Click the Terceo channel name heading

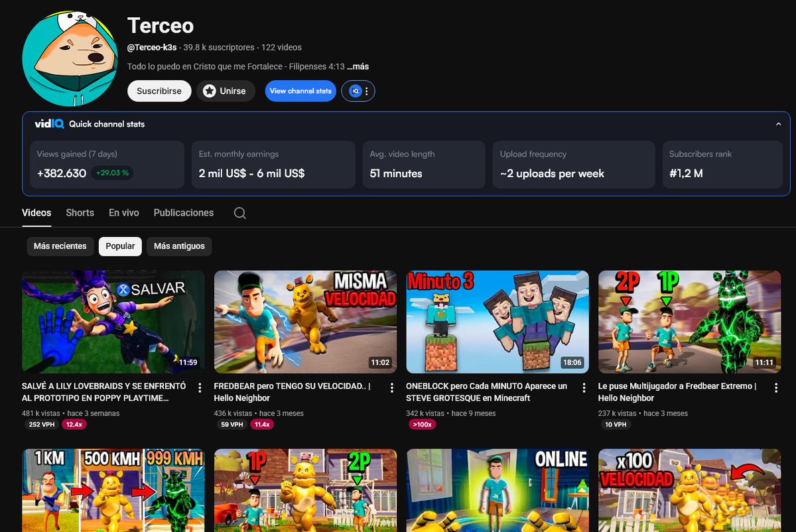(x=161, y=26)
